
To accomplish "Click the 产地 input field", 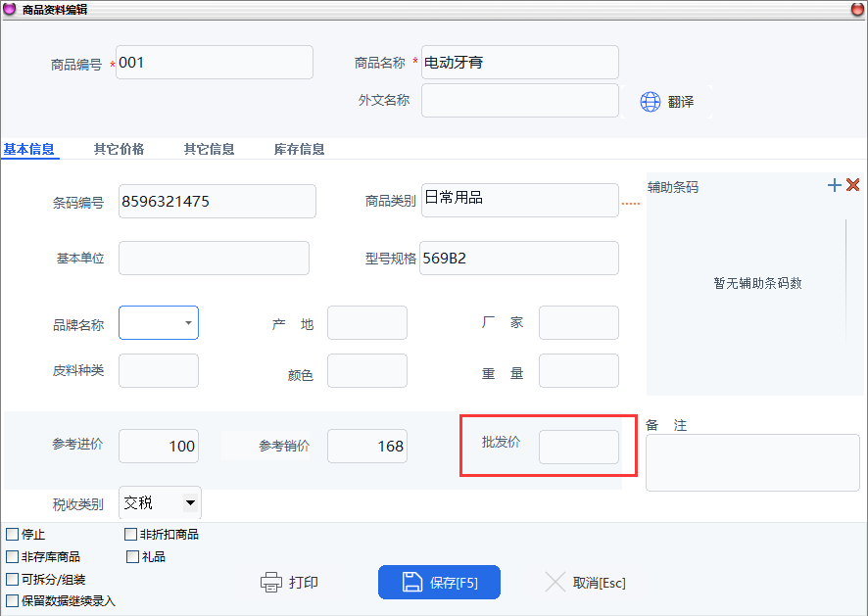I will 367,322.
